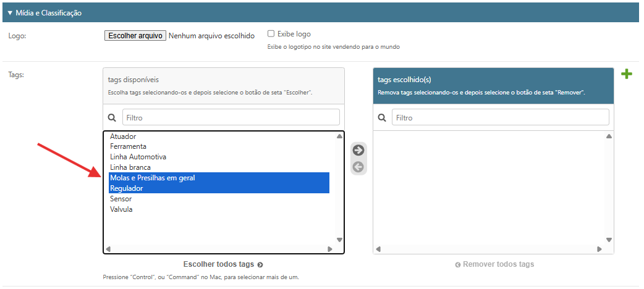Select the Linha Automotiva tag
This screenshot has height=289, width=644.
138,157
